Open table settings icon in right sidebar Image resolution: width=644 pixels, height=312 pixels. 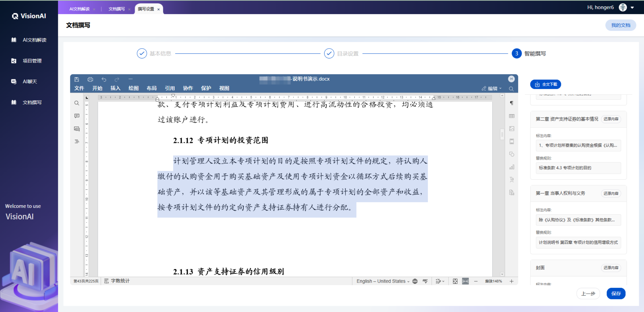point(511,116)
